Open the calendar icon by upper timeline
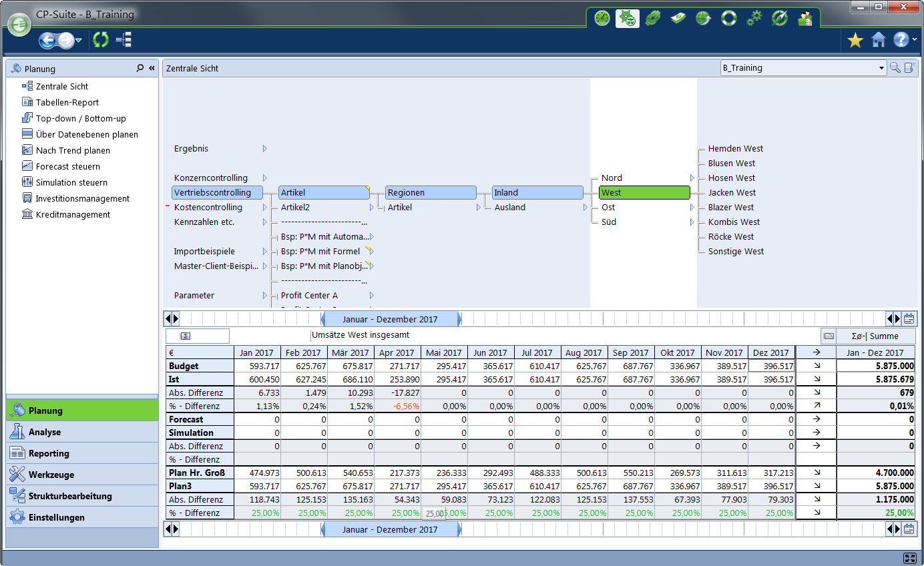The width and height of the screenshot is (924, 566). (909, 319)
